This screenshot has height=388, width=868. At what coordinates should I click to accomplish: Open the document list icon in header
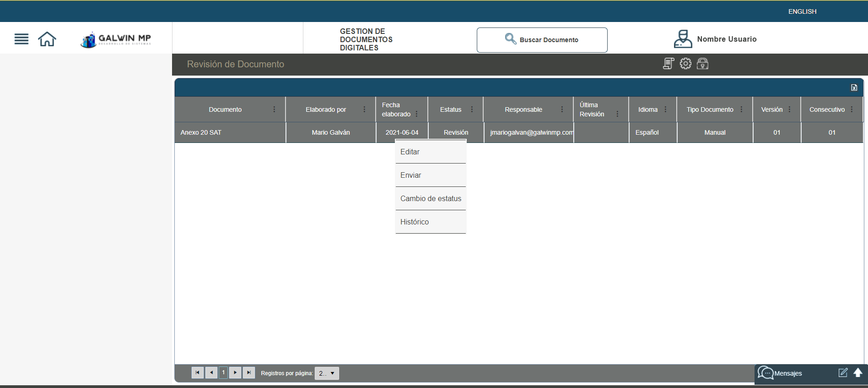669,64
